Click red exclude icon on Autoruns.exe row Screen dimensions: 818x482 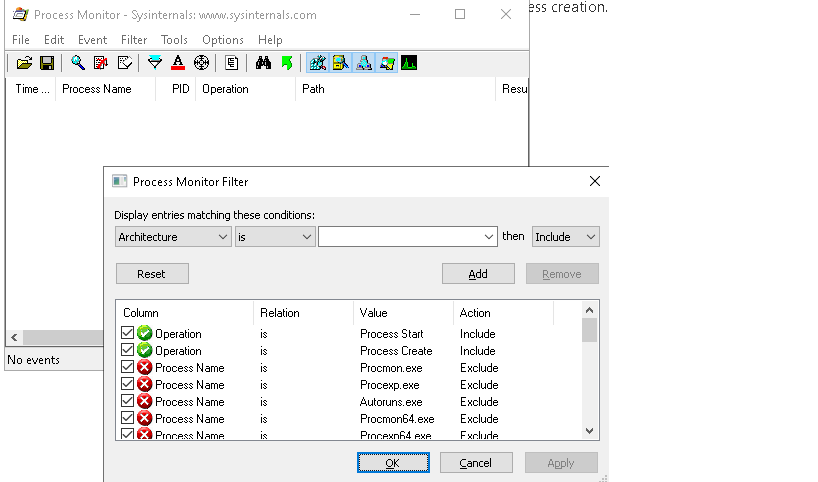click(145, 401)
